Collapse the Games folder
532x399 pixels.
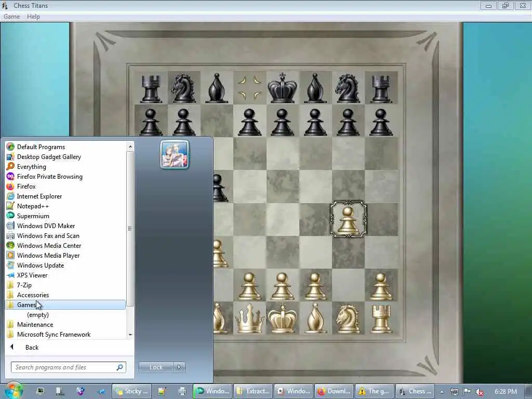(66, 304)
